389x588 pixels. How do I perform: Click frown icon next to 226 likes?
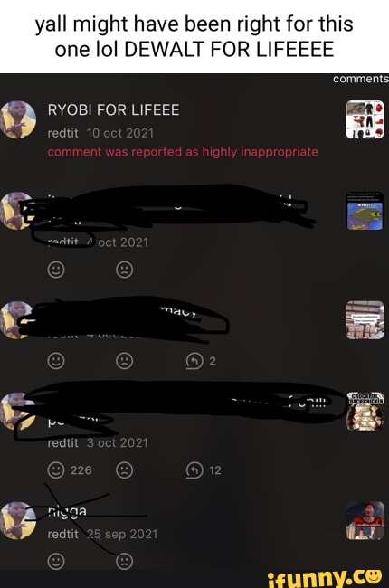tap(124, 469)
